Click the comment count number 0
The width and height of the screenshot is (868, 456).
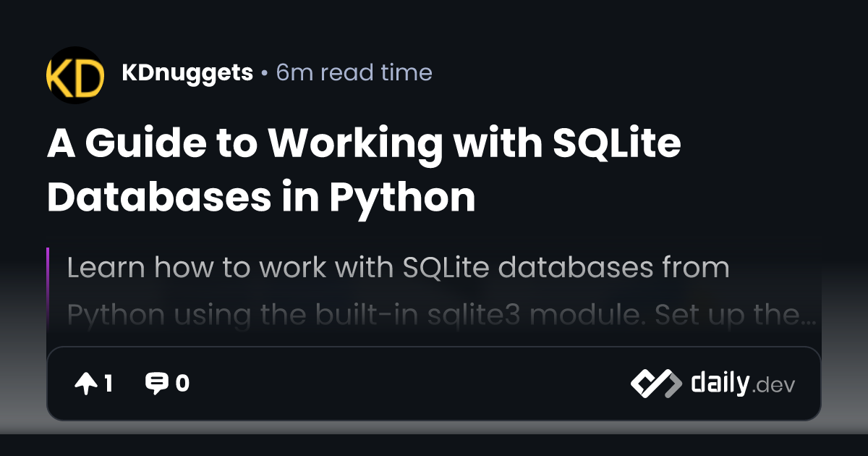click(182, 384)
